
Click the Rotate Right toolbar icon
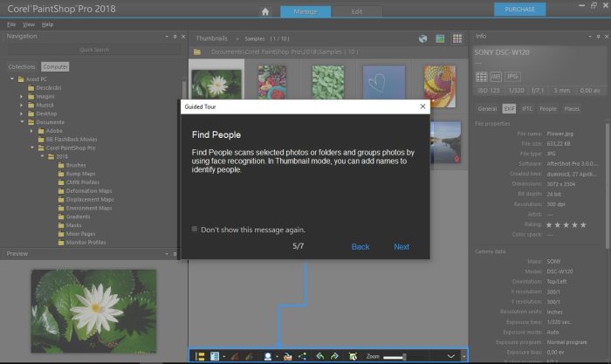pyautogui.click(x=334, y=356)
